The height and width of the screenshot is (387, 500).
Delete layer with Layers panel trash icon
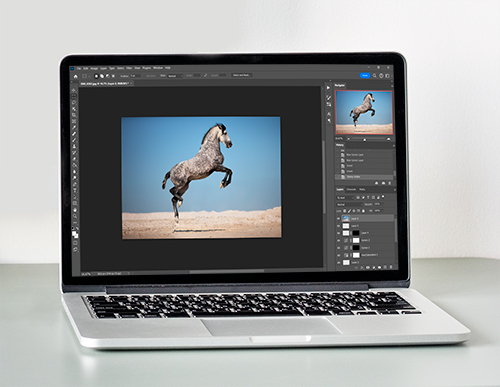[x=390, y=267]
